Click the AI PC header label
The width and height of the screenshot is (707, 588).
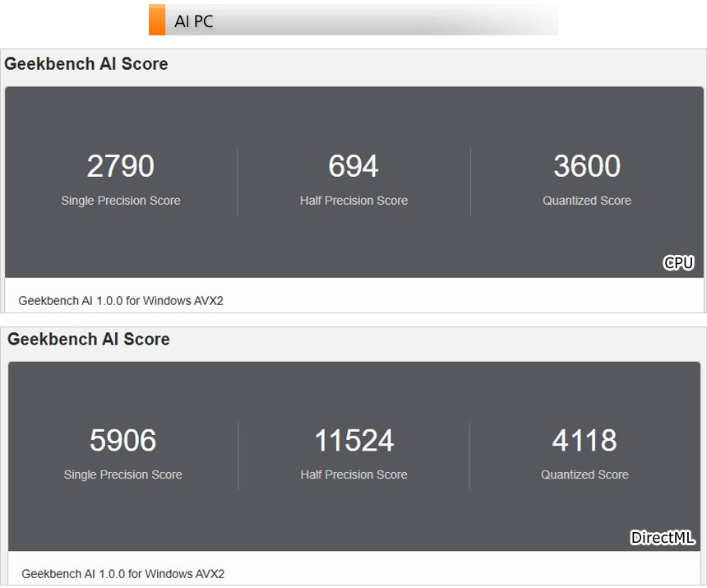click(193, 21)
